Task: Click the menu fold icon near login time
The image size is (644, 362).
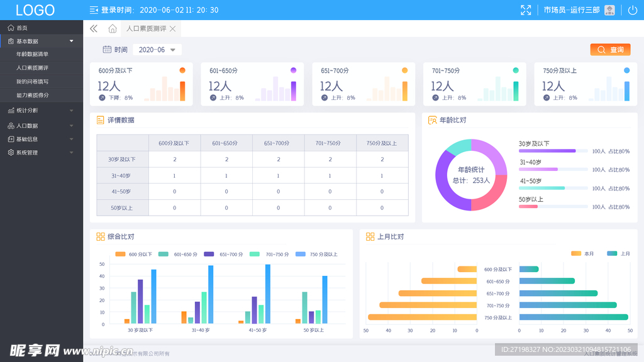Action: pyautogui.click(x=94, y=10)
